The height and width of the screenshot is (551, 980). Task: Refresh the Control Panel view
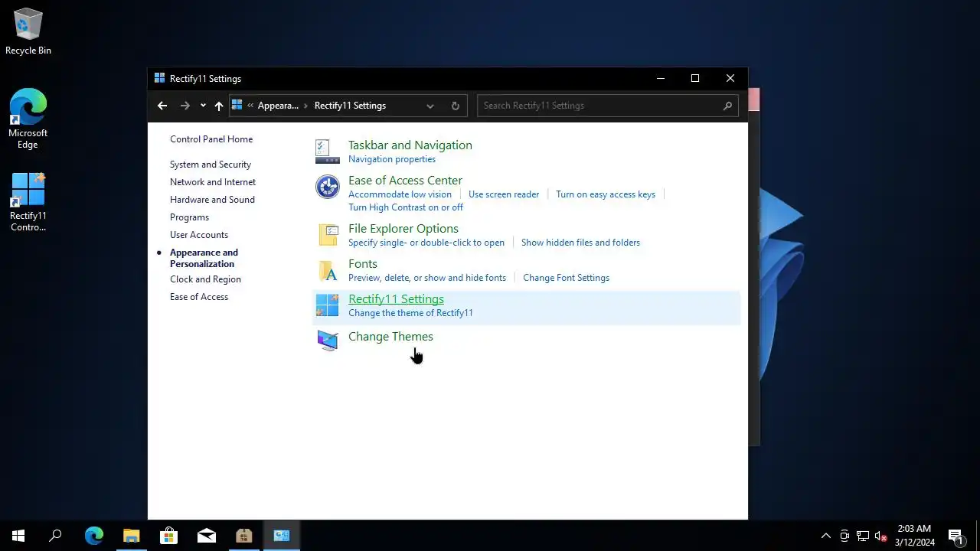click(x=456, y=106)
